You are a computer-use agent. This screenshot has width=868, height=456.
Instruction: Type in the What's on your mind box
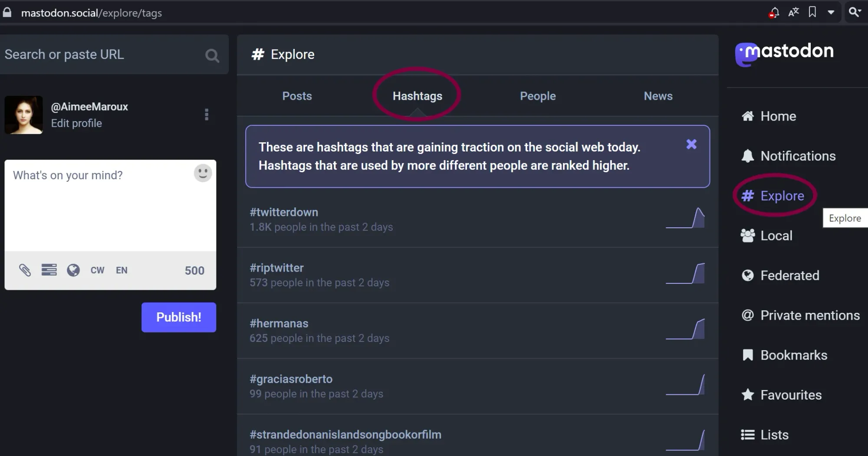[110, 206]
